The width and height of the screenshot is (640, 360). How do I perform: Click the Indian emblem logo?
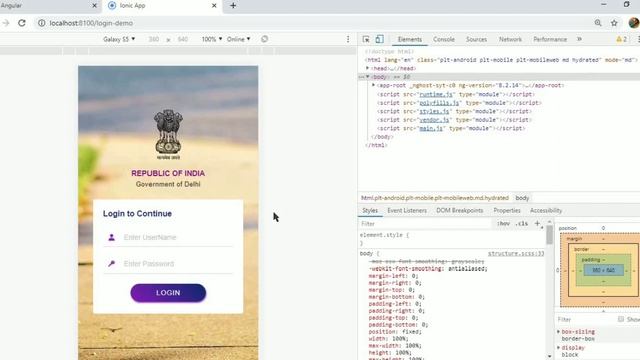coord(168,134)
